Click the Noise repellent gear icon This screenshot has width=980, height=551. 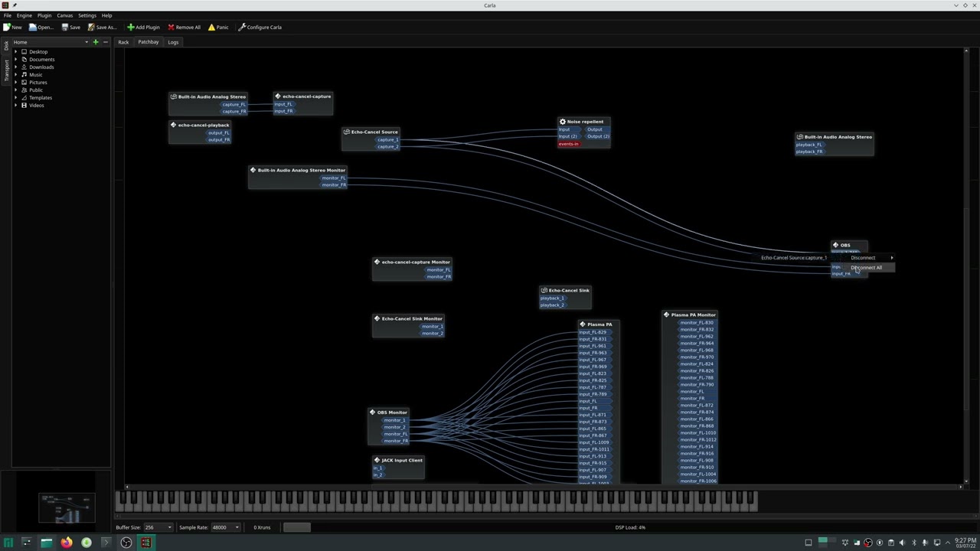point(563,122)
